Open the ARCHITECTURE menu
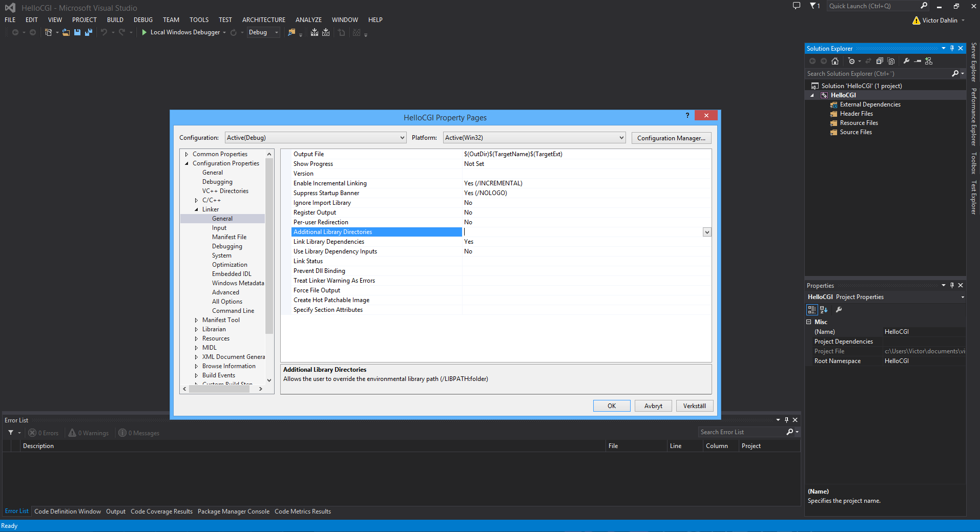The width and height of the screenshot is (980, 532). pos(264,20)
